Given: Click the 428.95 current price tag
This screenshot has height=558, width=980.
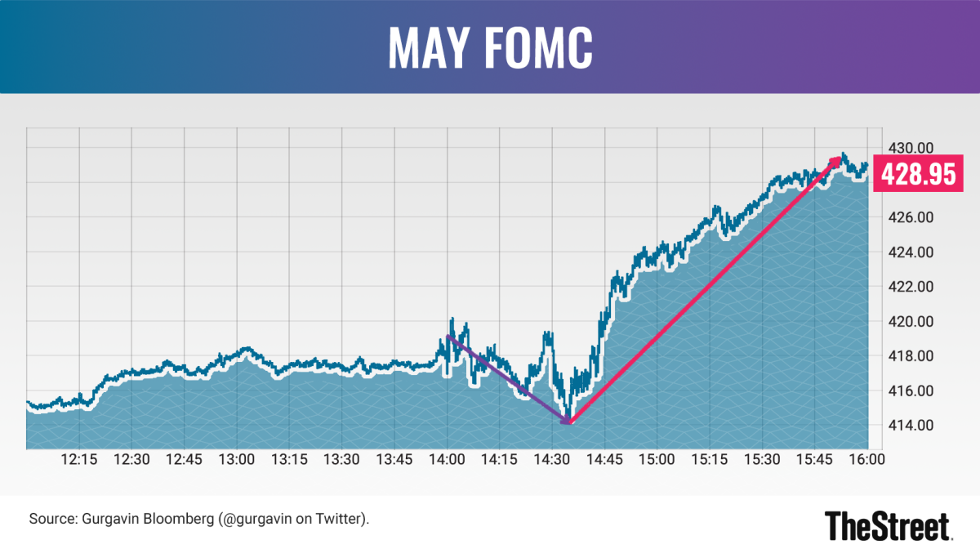Looking at the screenshot, I should (916, 175).
